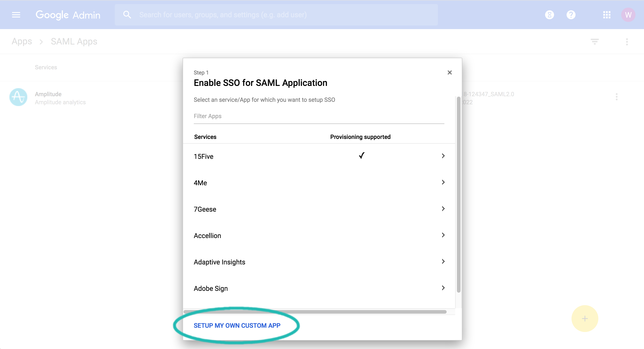This screenshot has width=644, height=349.
Task: Click the Filter Apps input field
Action: pos(275,116)
